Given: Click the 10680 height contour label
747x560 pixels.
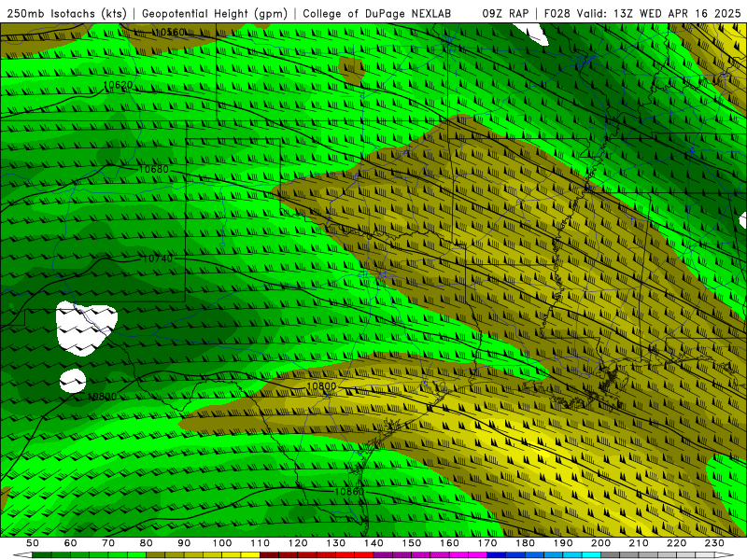Looking at the screenshot, I should point(153,169).
